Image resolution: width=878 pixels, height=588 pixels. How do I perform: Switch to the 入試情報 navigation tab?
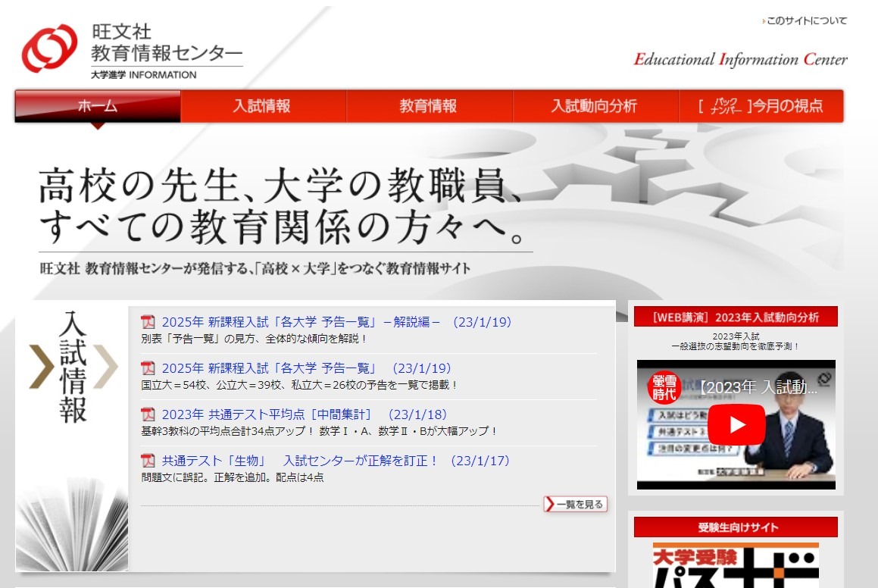click(x=263, y=107)
